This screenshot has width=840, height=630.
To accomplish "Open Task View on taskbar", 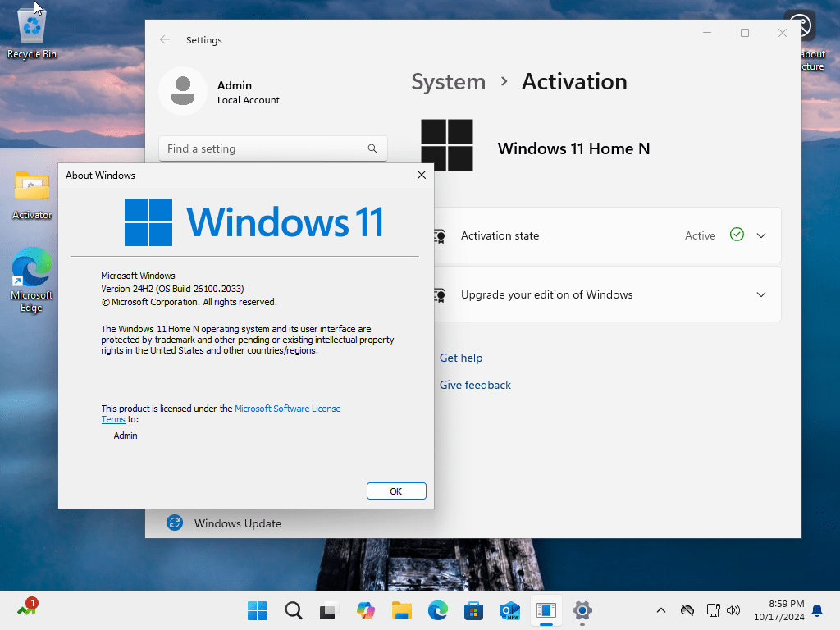I will tap(330, 610).
